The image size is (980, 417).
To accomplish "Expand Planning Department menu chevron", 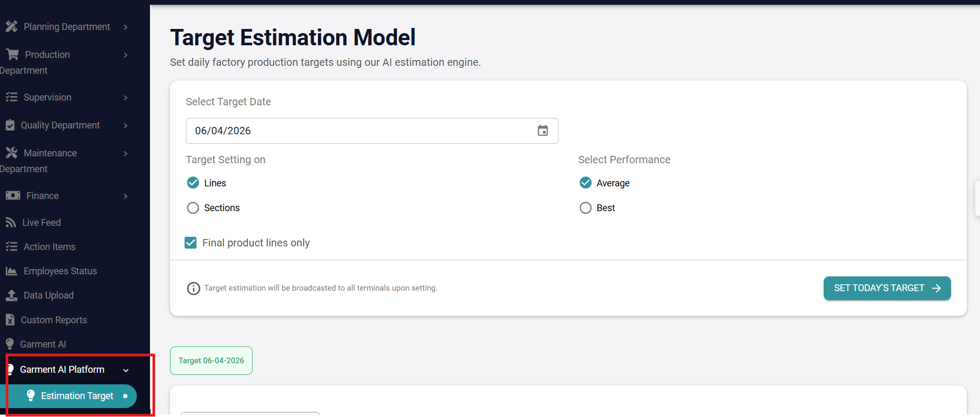I will point(126,27).
